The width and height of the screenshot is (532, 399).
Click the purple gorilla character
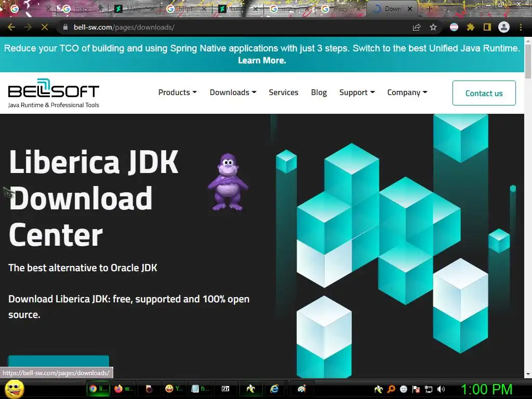point(228,182)
